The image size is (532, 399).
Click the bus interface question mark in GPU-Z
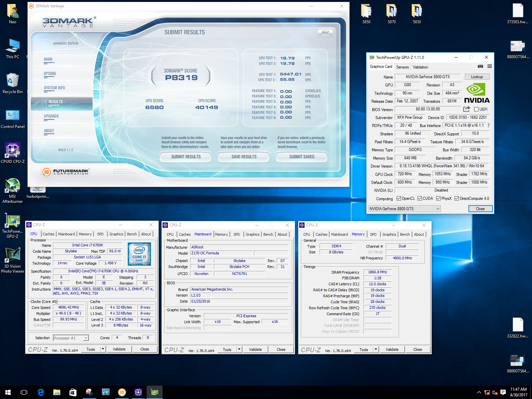click(x=488, y=125)
